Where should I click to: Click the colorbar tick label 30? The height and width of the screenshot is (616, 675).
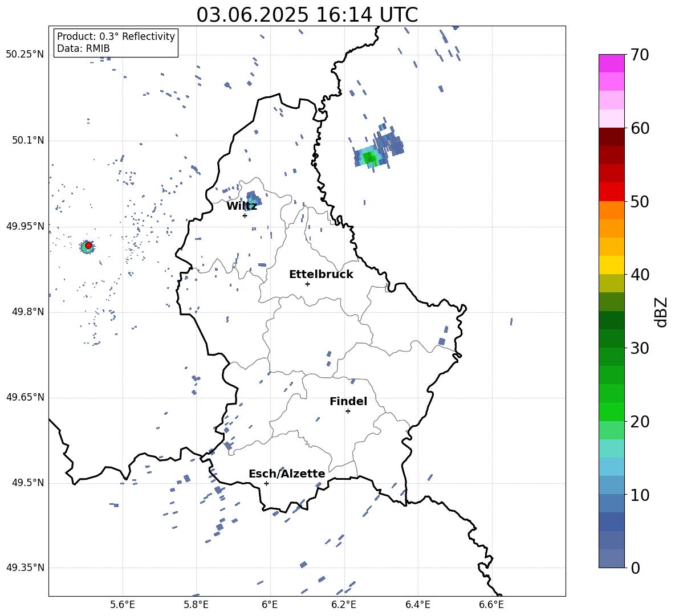tap(640, 348)
